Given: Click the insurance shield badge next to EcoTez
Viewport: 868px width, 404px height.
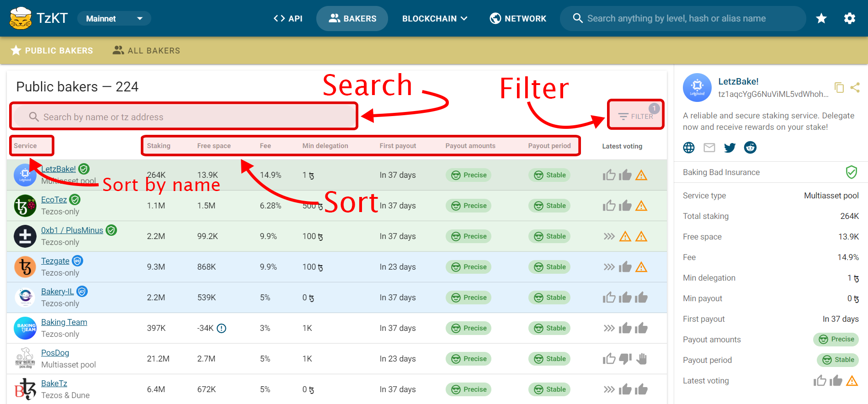Looking at the screenshot, I should click(x=75, y=199).
